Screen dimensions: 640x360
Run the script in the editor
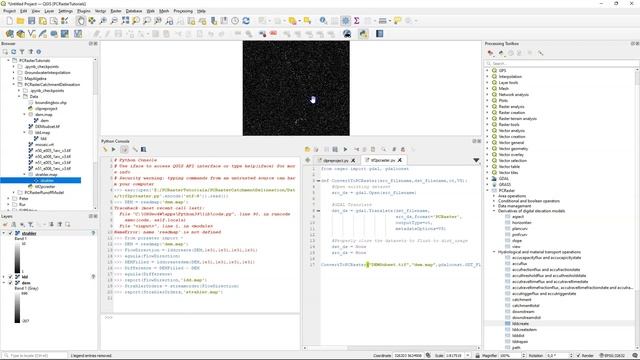345,149
